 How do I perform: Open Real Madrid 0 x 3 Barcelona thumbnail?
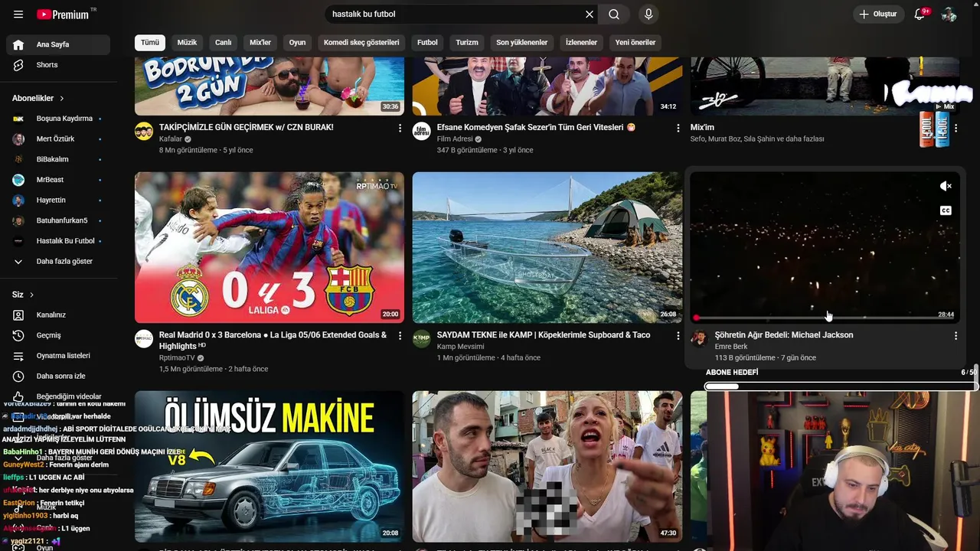(269, 247)
